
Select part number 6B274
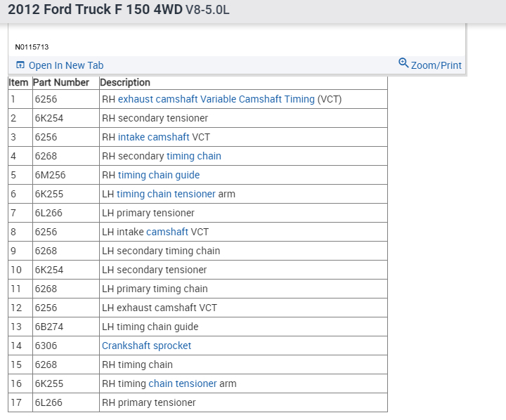(x=49, y=327)
